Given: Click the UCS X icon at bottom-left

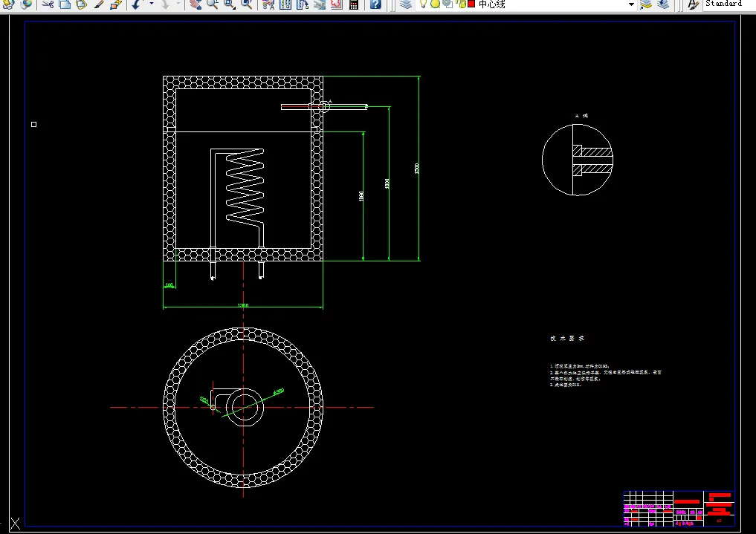Looking at the screenshot, I should [16, 524].
